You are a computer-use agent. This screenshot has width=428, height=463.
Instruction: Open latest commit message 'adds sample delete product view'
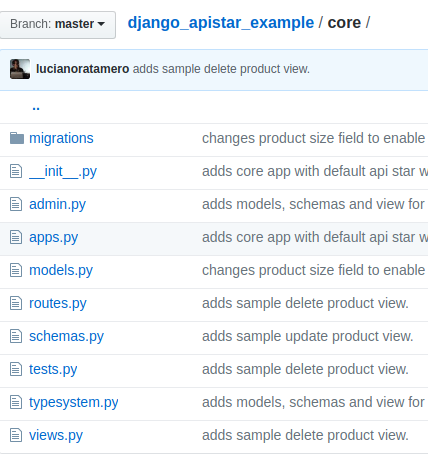coord(221,69)
